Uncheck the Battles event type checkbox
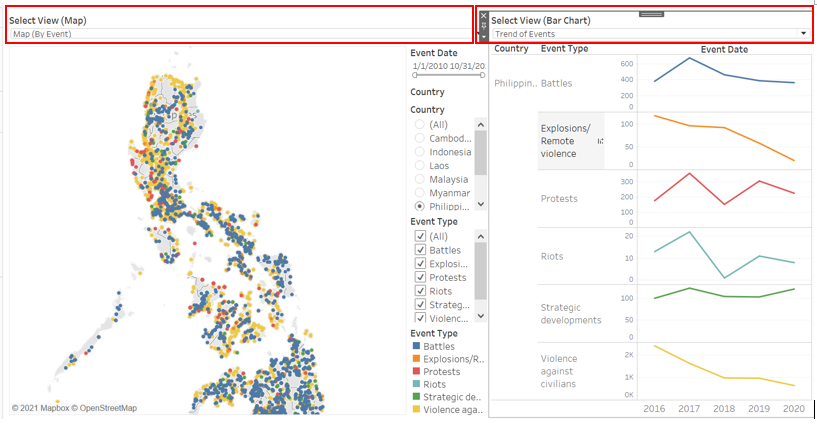This screenshot has width=817, height=424. [420, 250]
